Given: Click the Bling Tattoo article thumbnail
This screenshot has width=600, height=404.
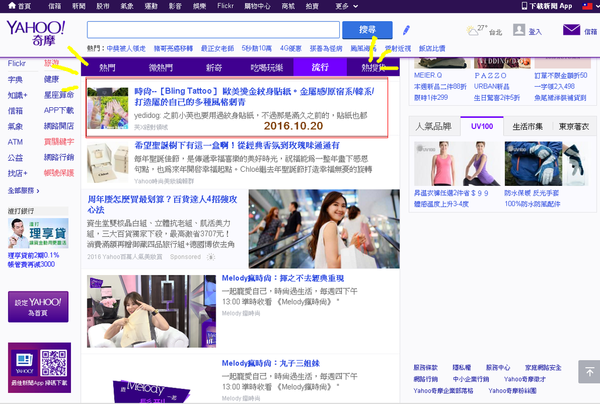Looking at the screenshot, I should tap(108, 108).
